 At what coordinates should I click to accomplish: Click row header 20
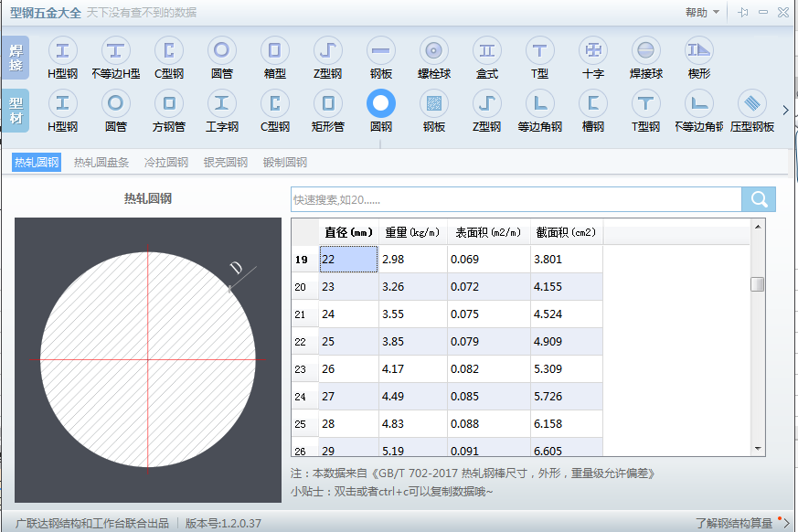tap(304, 287)
